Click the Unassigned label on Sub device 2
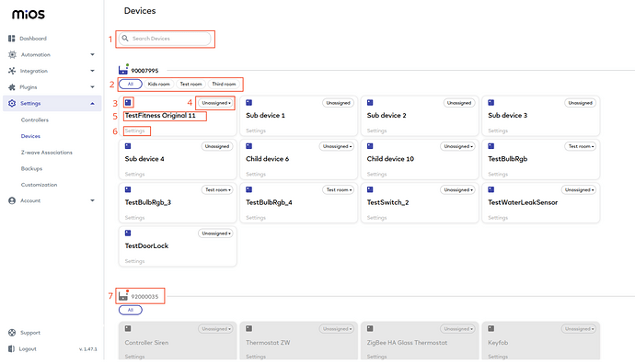 tap(459, 103)
